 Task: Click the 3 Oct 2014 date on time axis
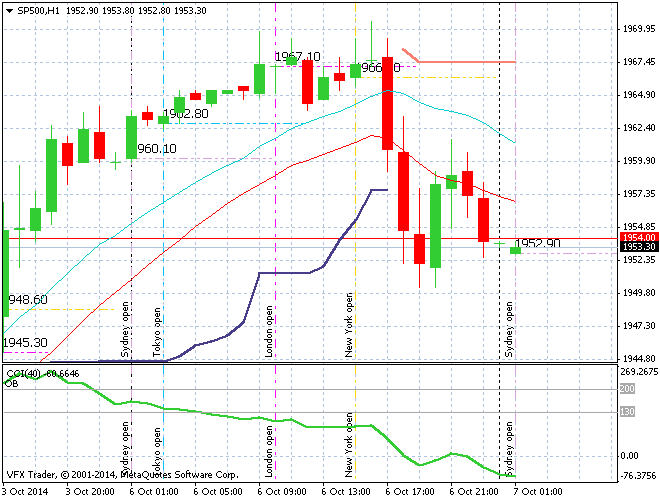click(25, 492)
